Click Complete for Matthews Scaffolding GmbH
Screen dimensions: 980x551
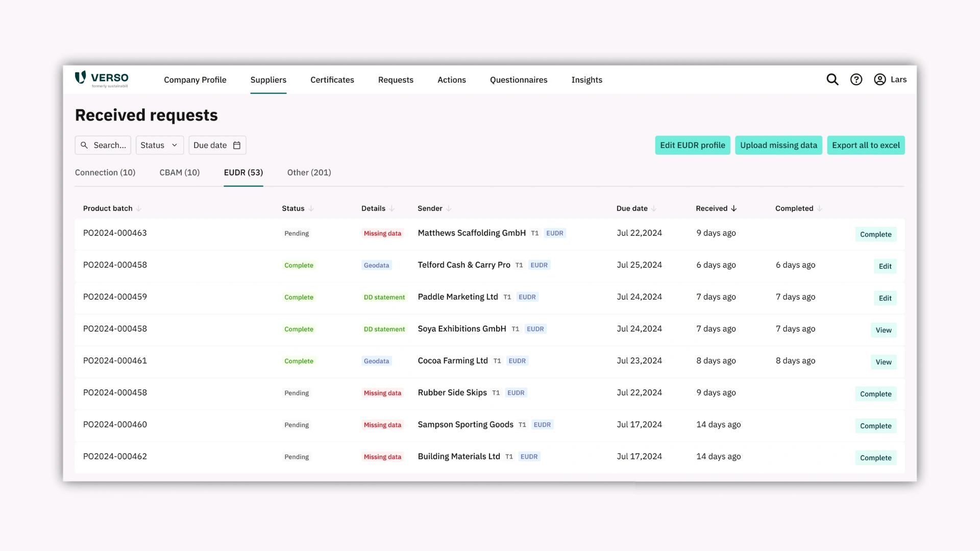tap(876, 234)
